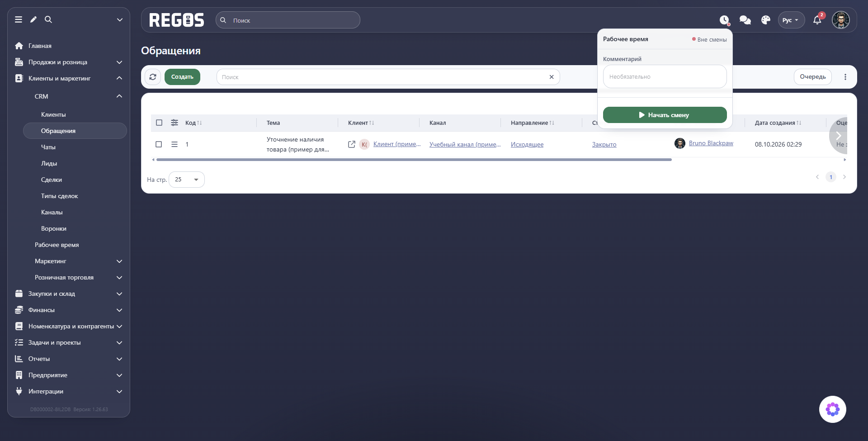Open the three-dot more options menu
Image resolution: width=868 pixels, height=441 pixels.
845,77
